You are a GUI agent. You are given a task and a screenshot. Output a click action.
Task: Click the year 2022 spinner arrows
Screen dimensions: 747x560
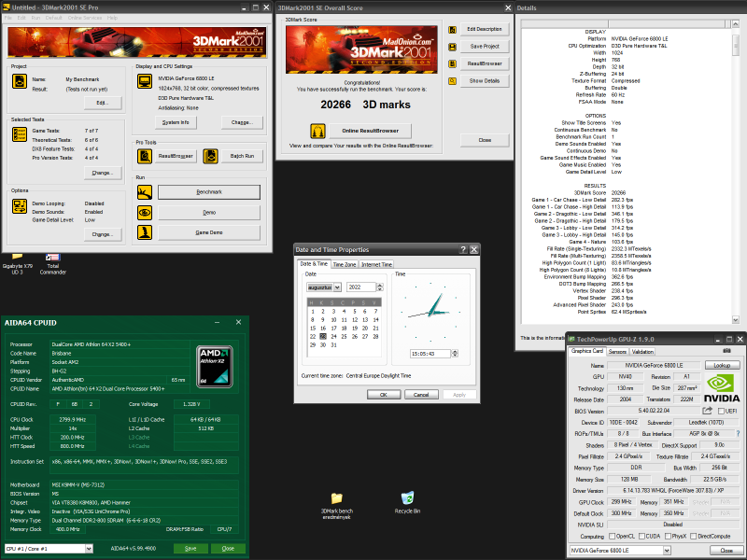point(380,287)
